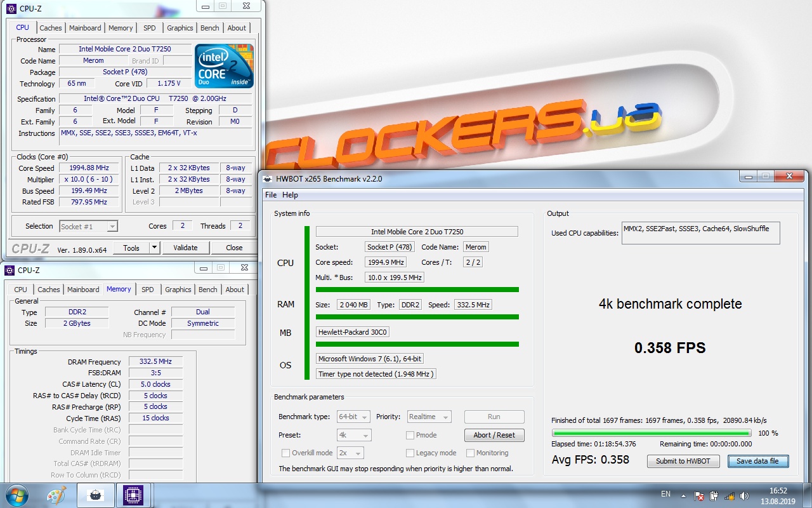
Task: Click the Used CPU capabilities text box
Action: [x=700, y=233]
